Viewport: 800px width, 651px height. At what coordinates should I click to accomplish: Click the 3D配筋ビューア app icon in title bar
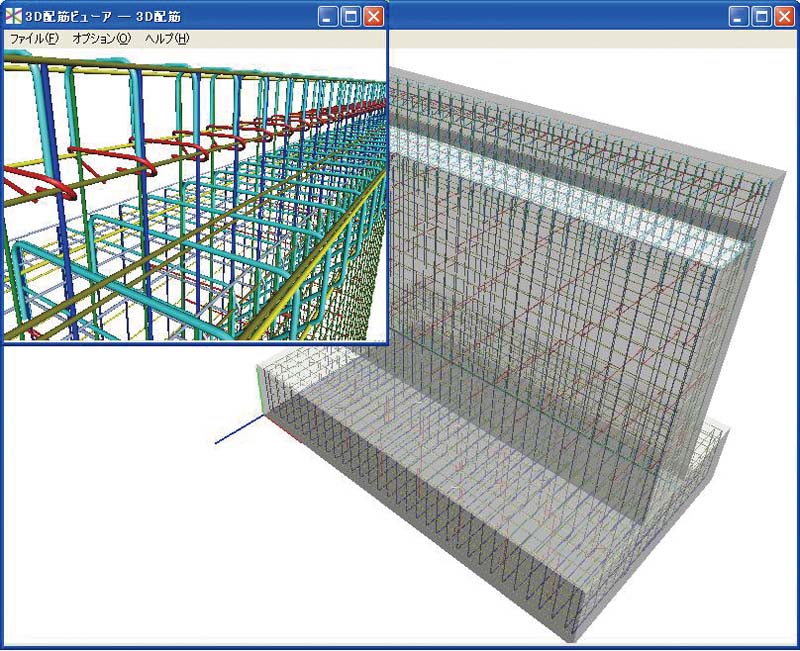pyautogui.click(x=14, y=16)
